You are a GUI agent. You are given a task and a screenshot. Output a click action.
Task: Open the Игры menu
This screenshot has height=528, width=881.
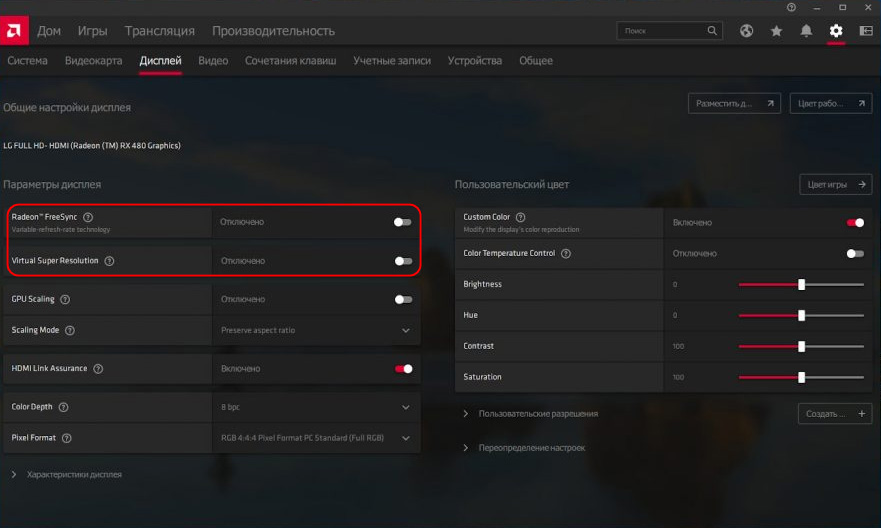[92, 31]
